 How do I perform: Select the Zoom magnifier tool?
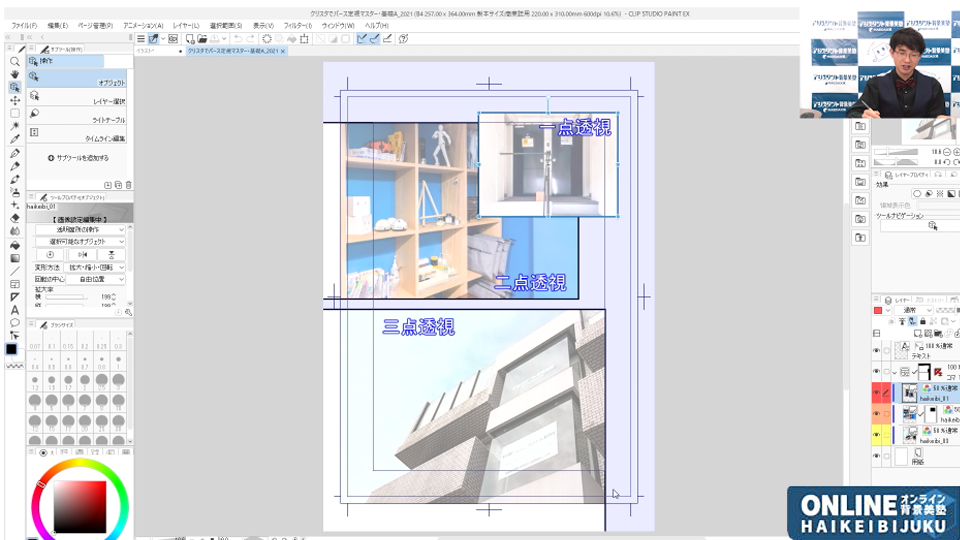pyautogui.click(x=15, y=61)
